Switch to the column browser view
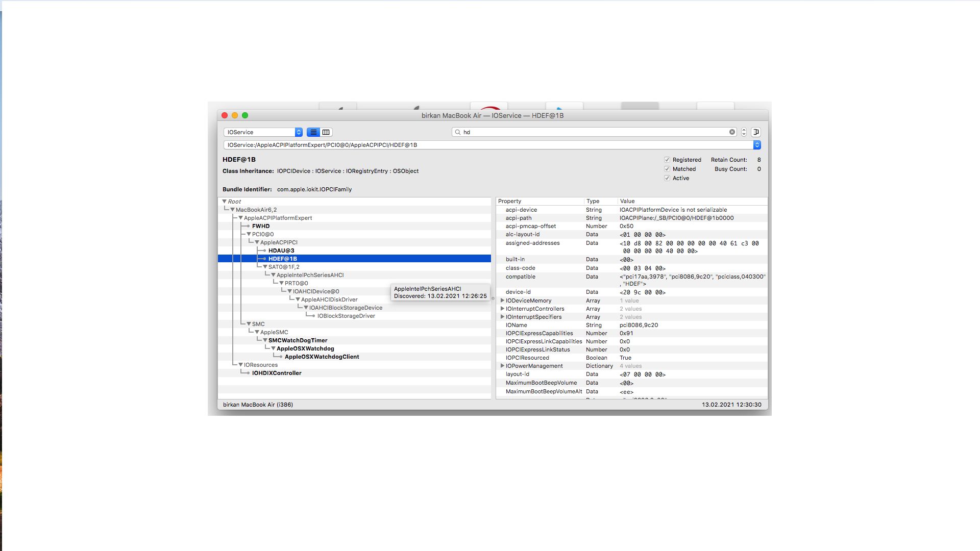 coord(326,132)
